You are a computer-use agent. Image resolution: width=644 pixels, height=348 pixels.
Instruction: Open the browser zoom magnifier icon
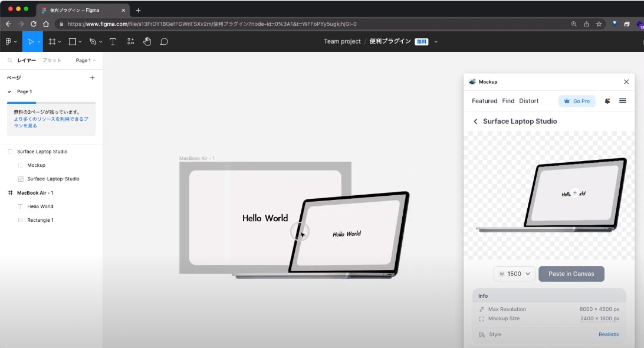point(574,24)
